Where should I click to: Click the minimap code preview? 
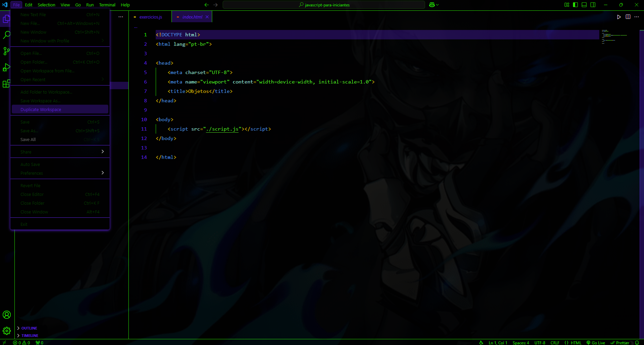pyautogui.click(x=614, y=37)
